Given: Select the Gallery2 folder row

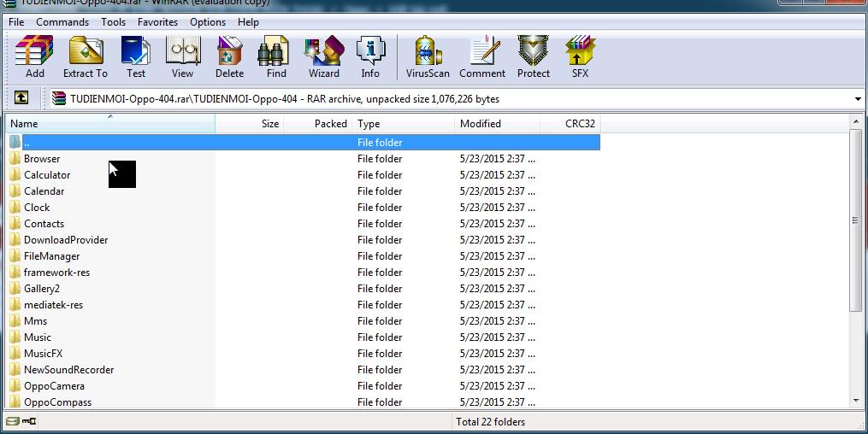Looking at the screenshot, I should (x=303, y=288).
